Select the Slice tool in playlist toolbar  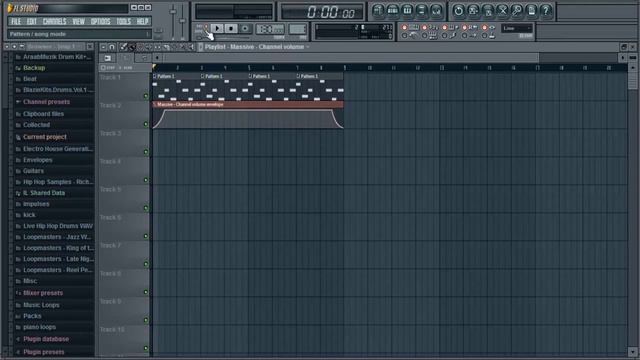(x=166, y=47)
